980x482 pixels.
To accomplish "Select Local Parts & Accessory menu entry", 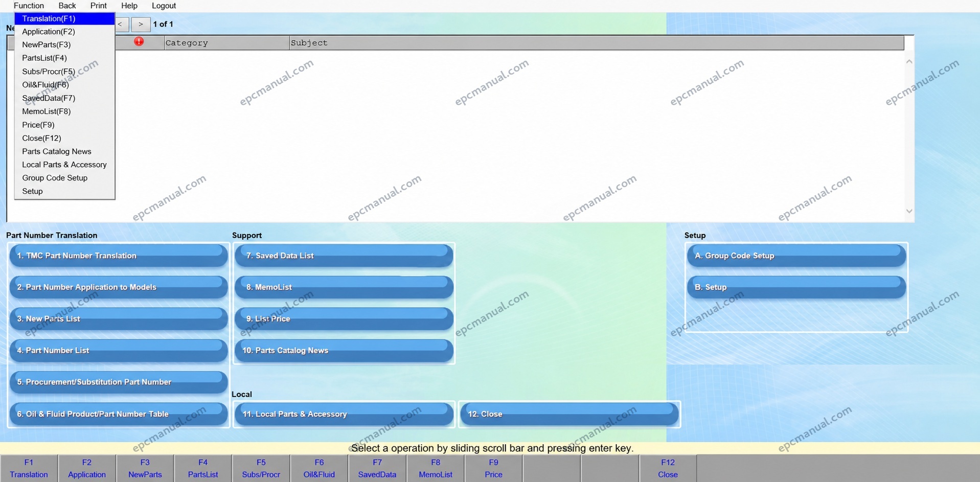I will (64, 165).
